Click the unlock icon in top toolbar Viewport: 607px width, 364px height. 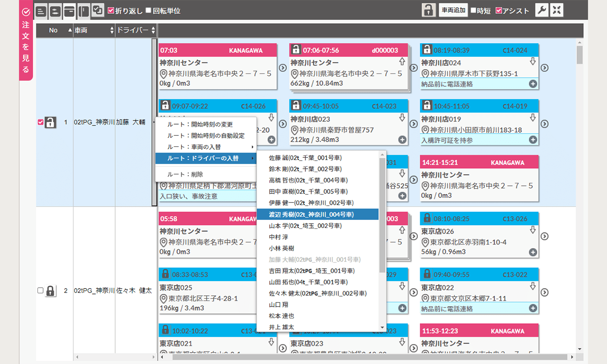tap(429, 10)
